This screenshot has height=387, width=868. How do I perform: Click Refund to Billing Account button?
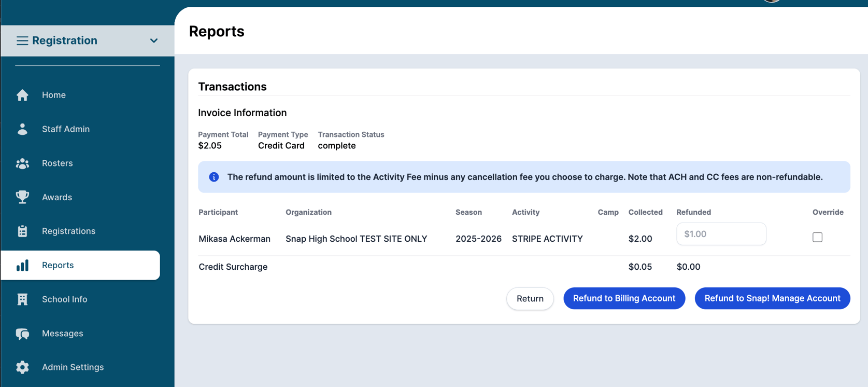[624, 298]
